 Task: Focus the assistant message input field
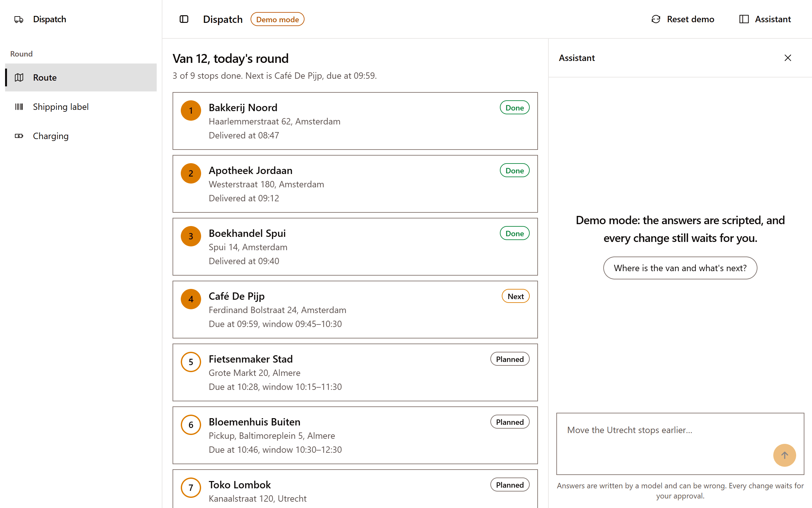pos(680,444)
